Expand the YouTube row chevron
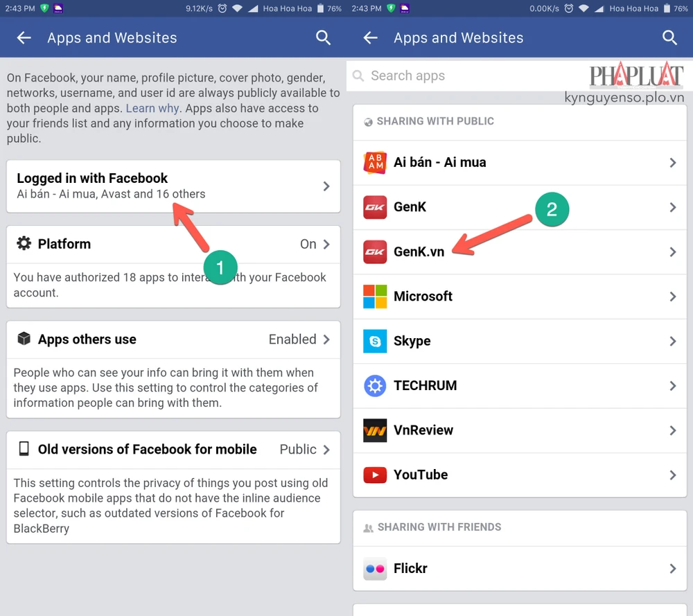693x616 pixels. pyautogui.click(x=672, y=475)
